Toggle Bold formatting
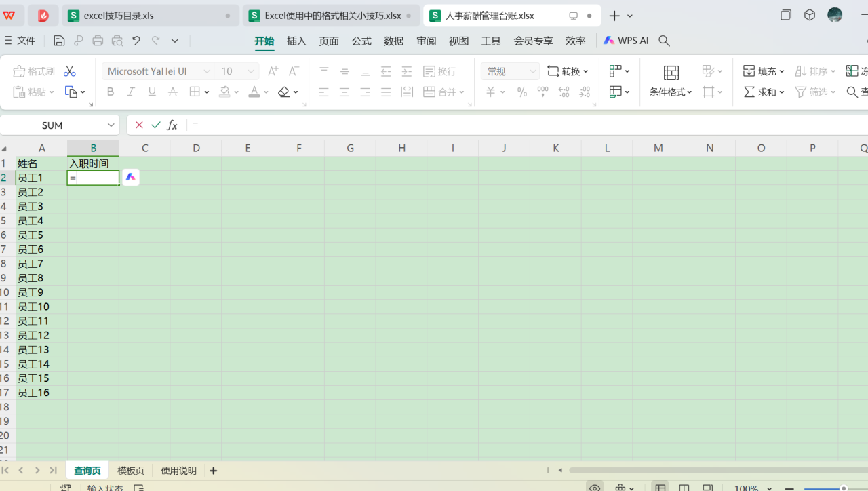This screenshot has height=491, width=868. [x=111, y=92]
